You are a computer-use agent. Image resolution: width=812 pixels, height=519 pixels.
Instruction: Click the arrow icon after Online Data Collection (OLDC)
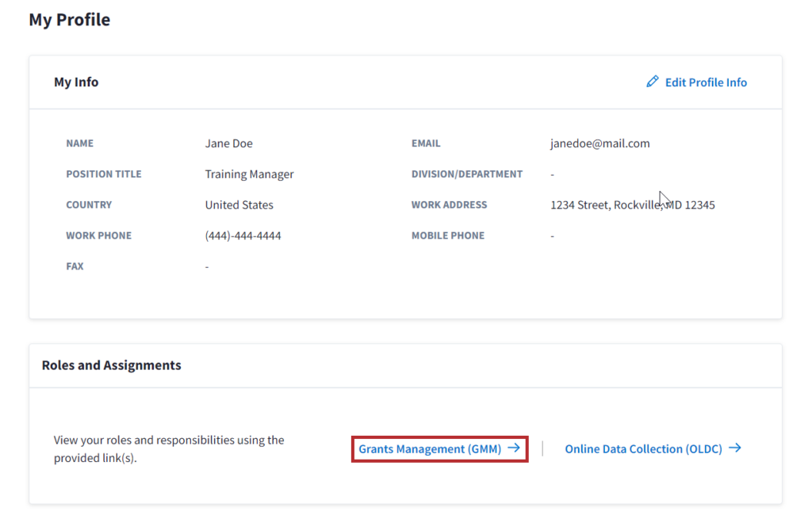pos(735,448)
